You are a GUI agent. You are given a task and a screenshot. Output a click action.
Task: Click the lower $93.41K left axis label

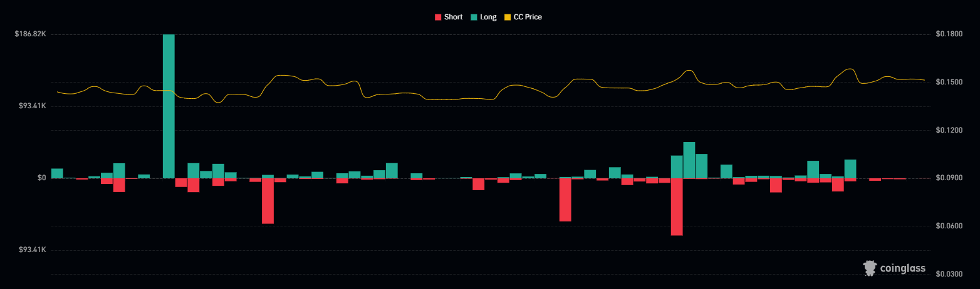tap(30, 250)
